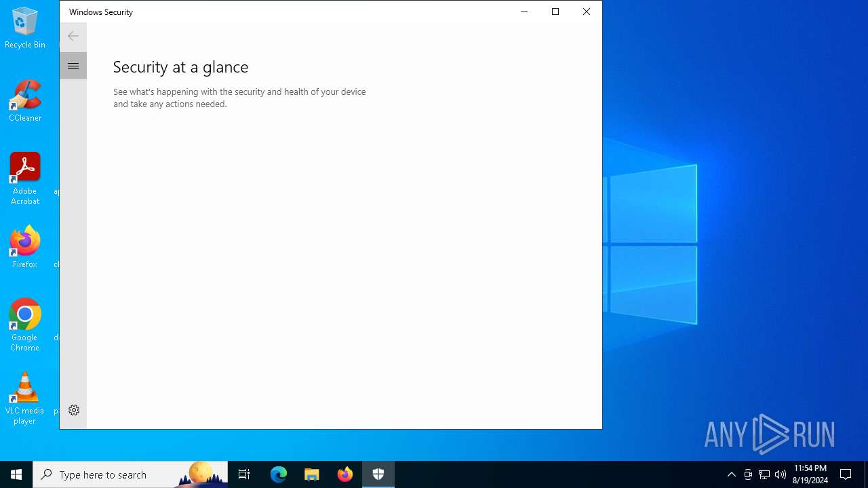Select the Adobe Acrobat desktop shortcut

click(x=25, y=179)
